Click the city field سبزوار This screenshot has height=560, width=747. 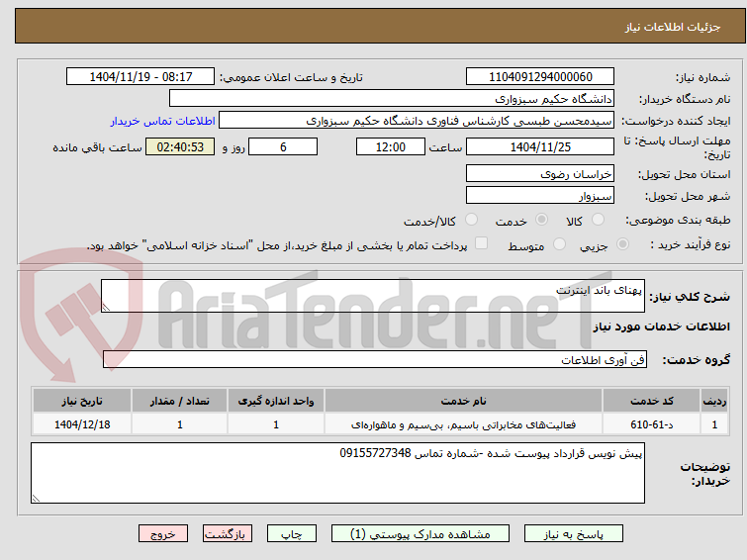(x=540, y=195)
